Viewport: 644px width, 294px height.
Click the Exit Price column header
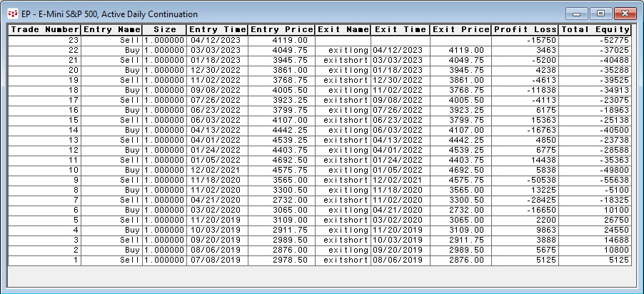click(x=461, y=30)
